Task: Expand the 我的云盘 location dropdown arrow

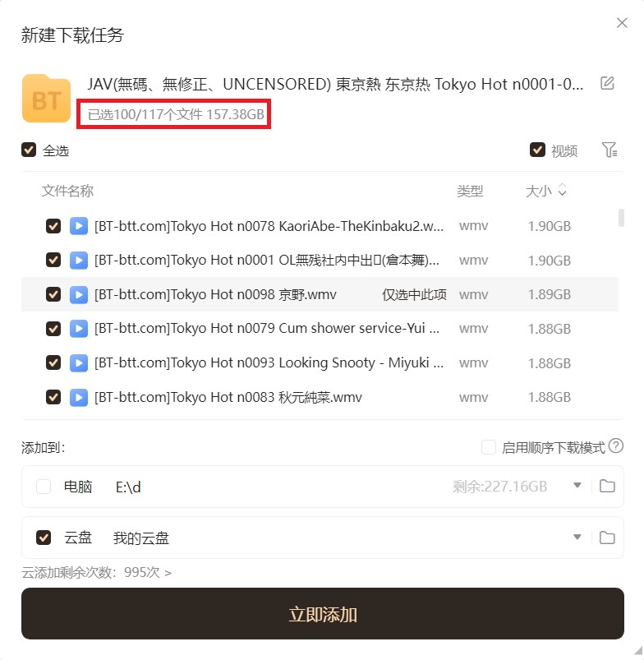Action: (x=577, y=537)
